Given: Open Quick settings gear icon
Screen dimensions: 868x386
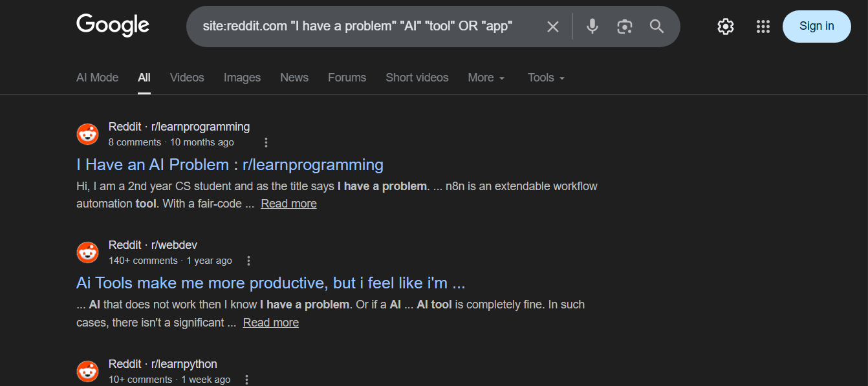Looking at the screenshot, I should [x=726, y=27].
